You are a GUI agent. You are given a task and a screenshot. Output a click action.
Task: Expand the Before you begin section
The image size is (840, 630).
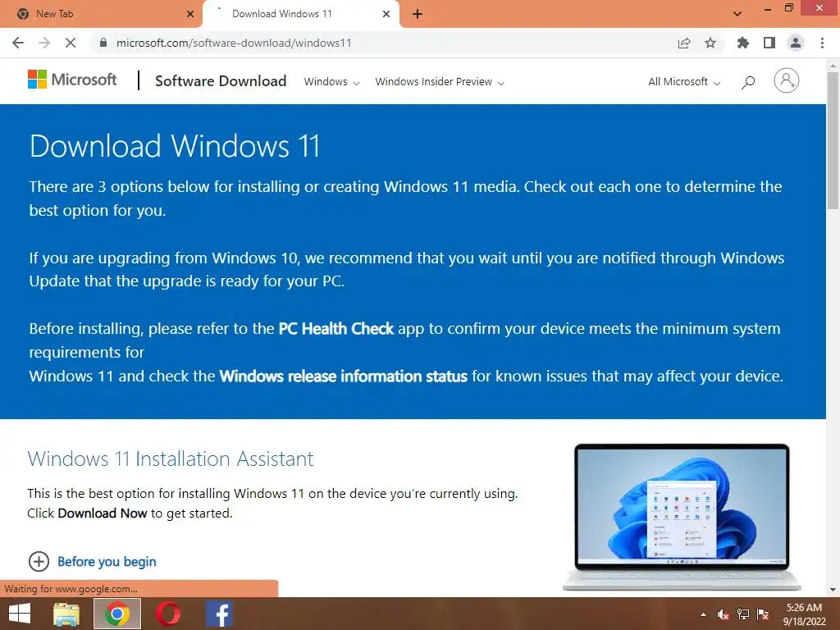point(92,561)
